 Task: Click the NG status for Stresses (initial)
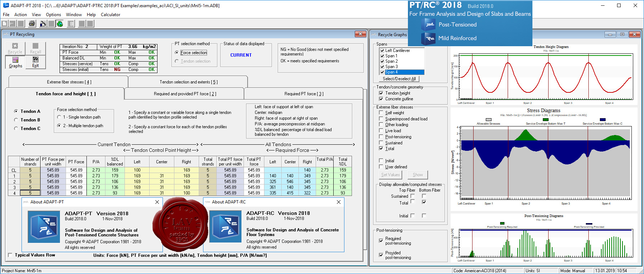click(117, 69)
